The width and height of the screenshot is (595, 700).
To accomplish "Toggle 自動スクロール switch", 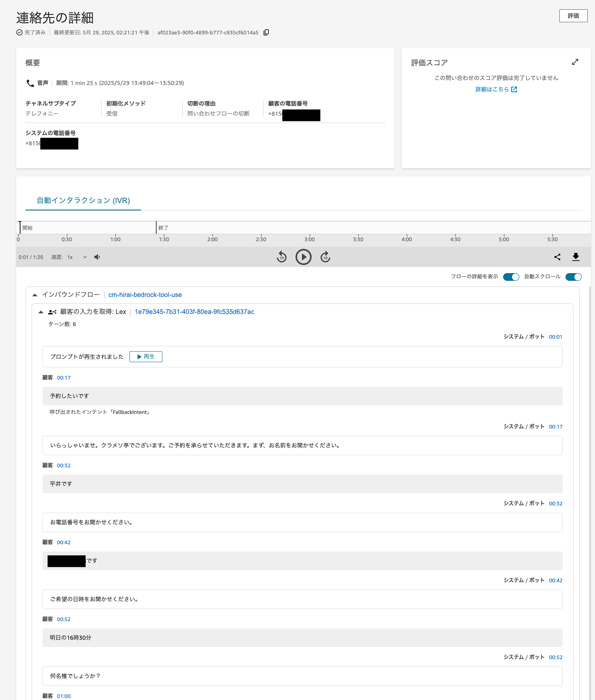I will tap(574, 277).
